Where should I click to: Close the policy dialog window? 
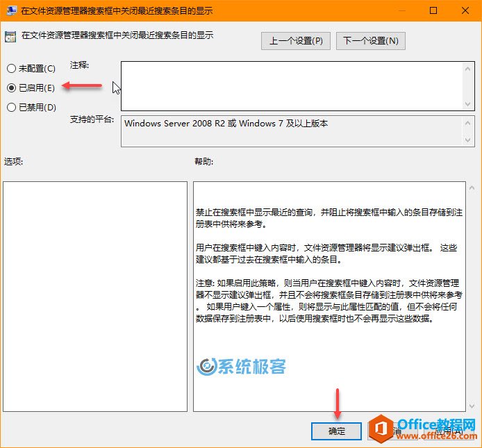click(x=465, y=10)
